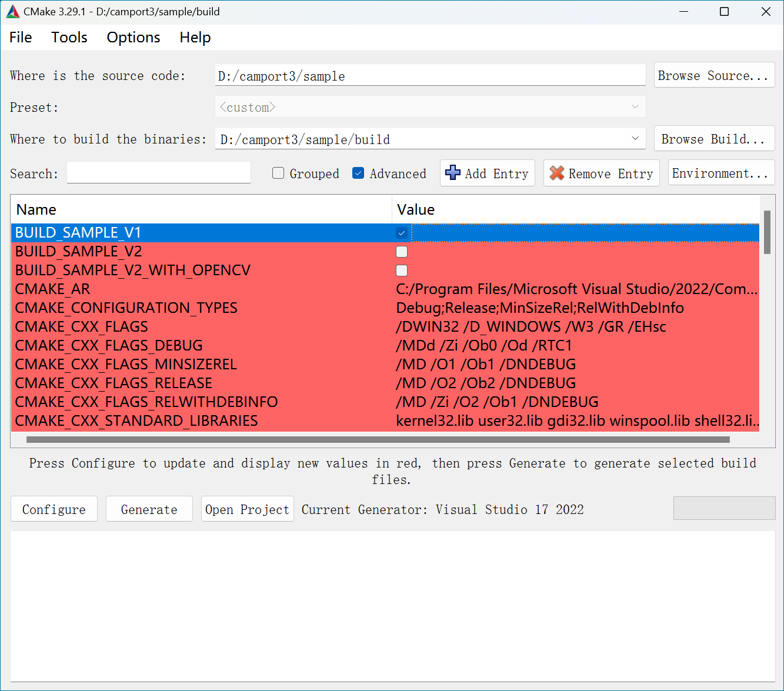Viewport: 784px width, 691px height.
Task: Click the empty output log pane
Action: (x=392, y=606)
